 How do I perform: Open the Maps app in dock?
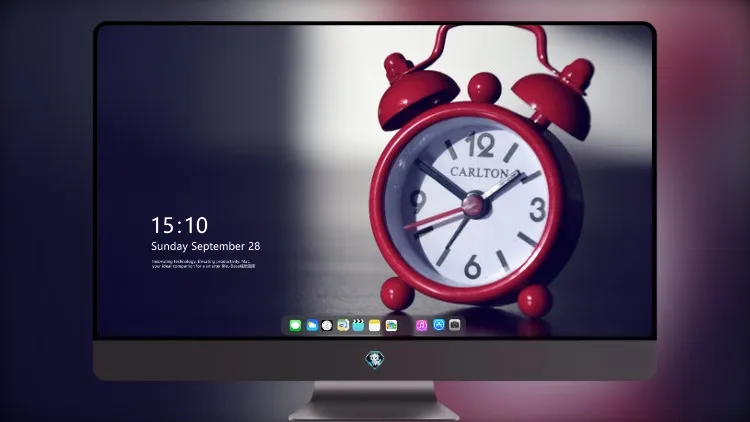[x=343, y=325]
